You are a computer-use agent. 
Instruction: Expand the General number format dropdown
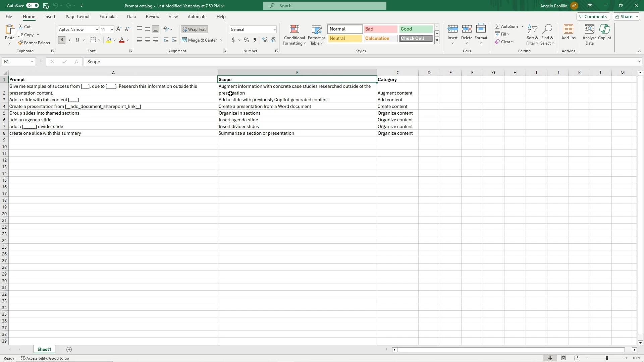pos(274,29)
